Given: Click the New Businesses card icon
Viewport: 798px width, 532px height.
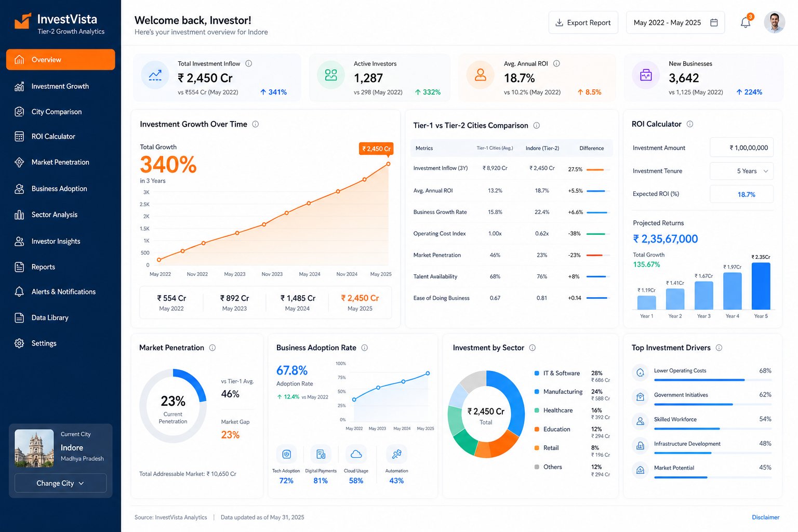Looking at the screenshot, I should click(x=646, y=75).
